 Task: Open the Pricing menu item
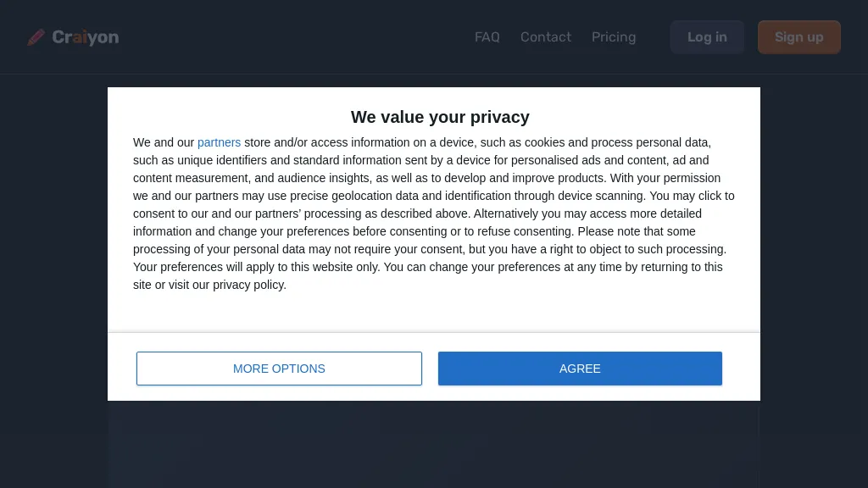click(x=614, y=37)
